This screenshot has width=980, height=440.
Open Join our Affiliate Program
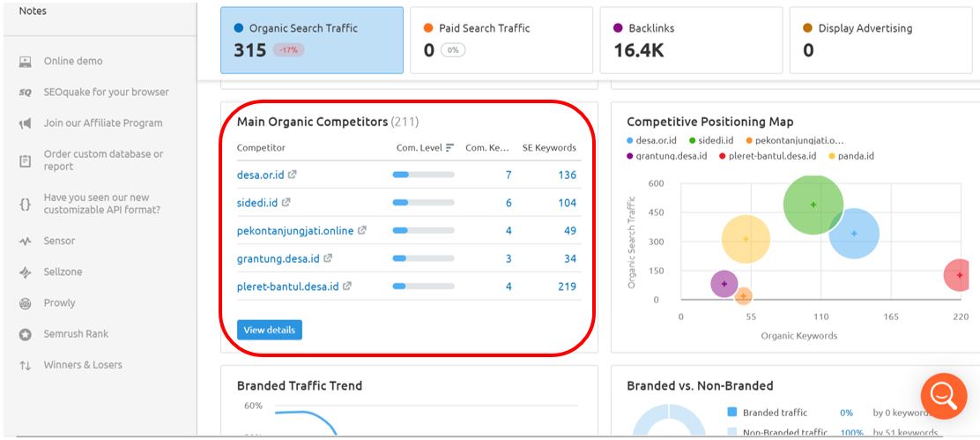coord(103,123)
